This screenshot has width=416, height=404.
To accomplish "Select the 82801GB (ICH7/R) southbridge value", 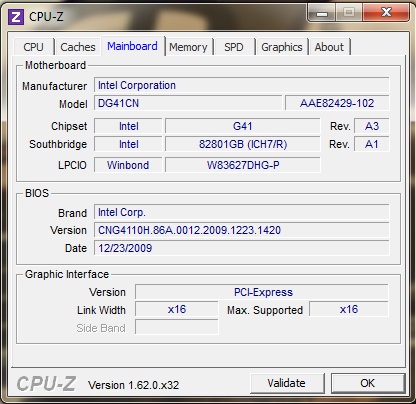I will pyautogui.click(x=243, y=144).
